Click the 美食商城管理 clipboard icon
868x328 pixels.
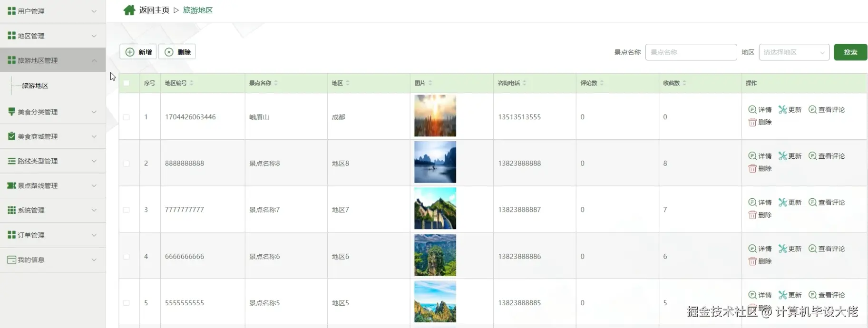pyautogui.click(x=12, y=136)
